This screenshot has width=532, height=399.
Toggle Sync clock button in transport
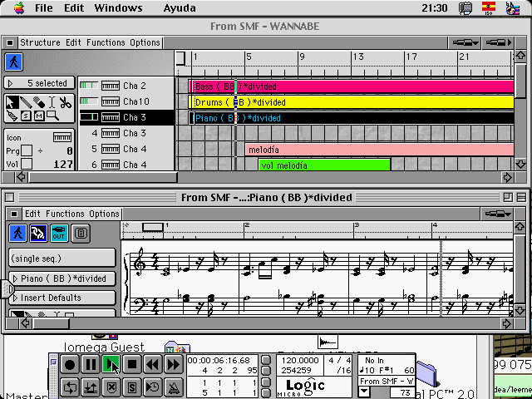[153, 387]
